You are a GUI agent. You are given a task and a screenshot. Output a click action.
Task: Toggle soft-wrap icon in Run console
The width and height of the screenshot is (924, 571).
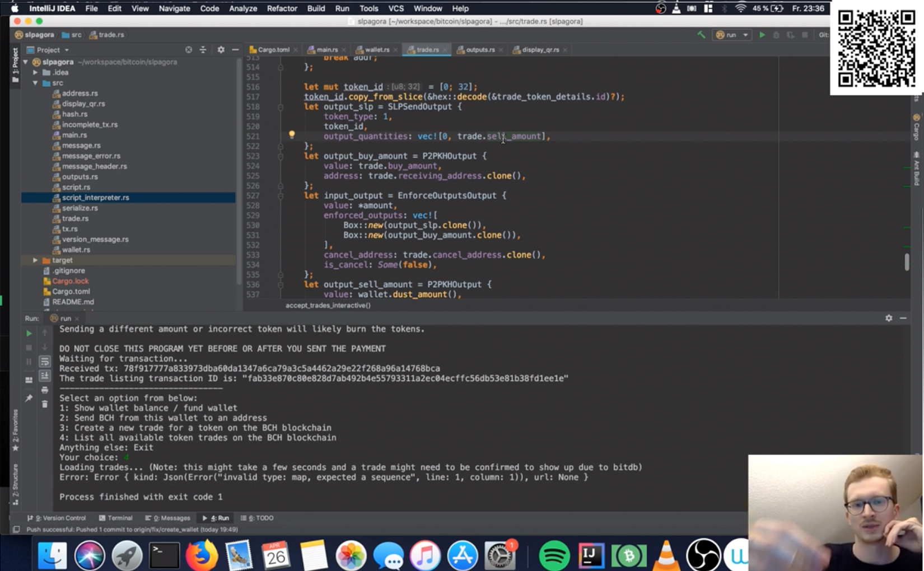pyautogui.click(x=45, y=362)
